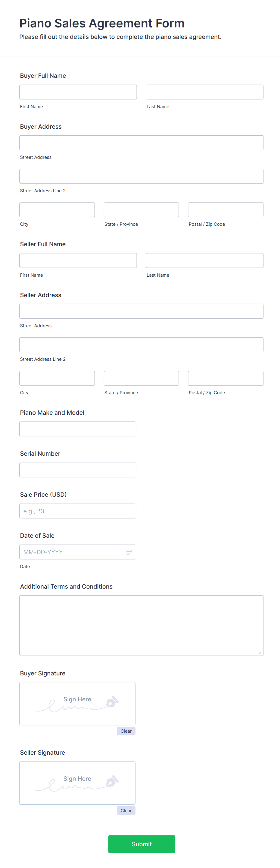Image resolution: width=280 pixels, height=868 pixels.
Task: Select the Buyer Street Address field
Action: 141,143
